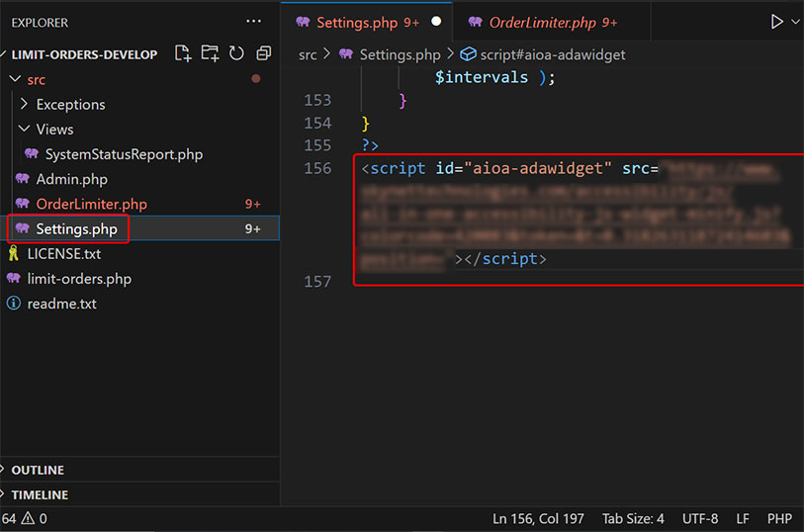Select the Settings.php editor tab
This screenshot has width=804, height=532.
click(357, 22)
